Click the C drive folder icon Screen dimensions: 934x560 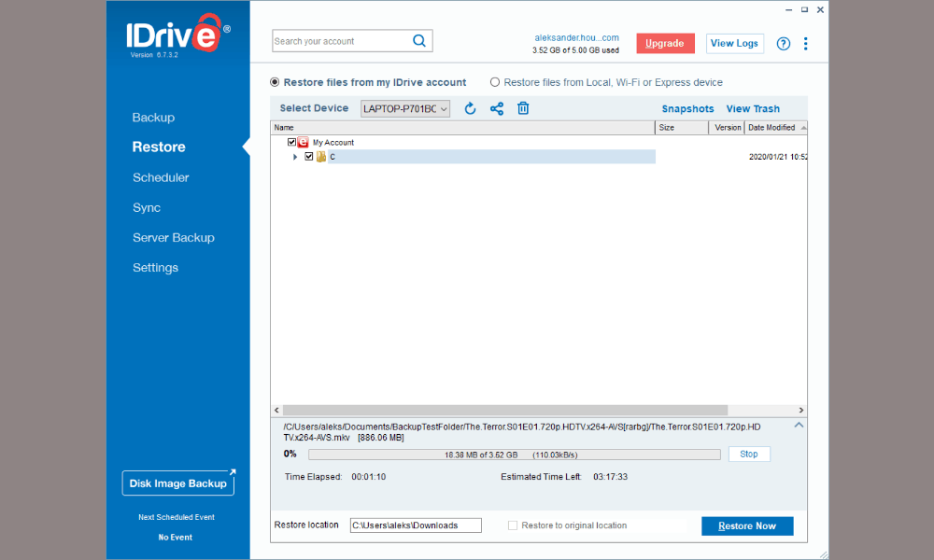(x=321, y=157)
